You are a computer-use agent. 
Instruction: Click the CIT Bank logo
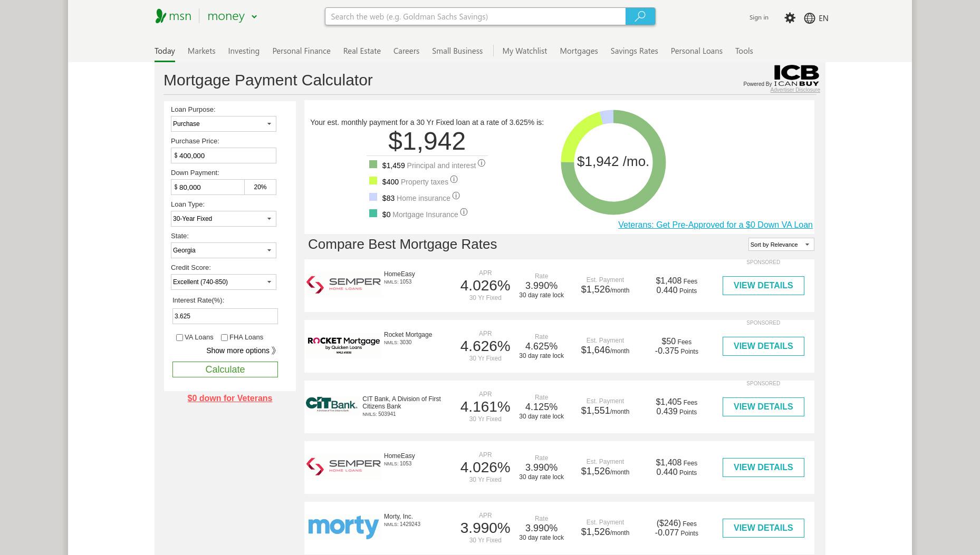point(332,404)
